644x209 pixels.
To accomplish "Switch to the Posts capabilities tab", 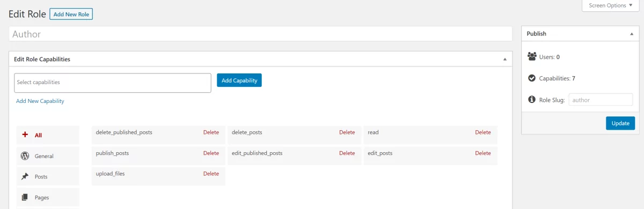I will tap(48, 176).
